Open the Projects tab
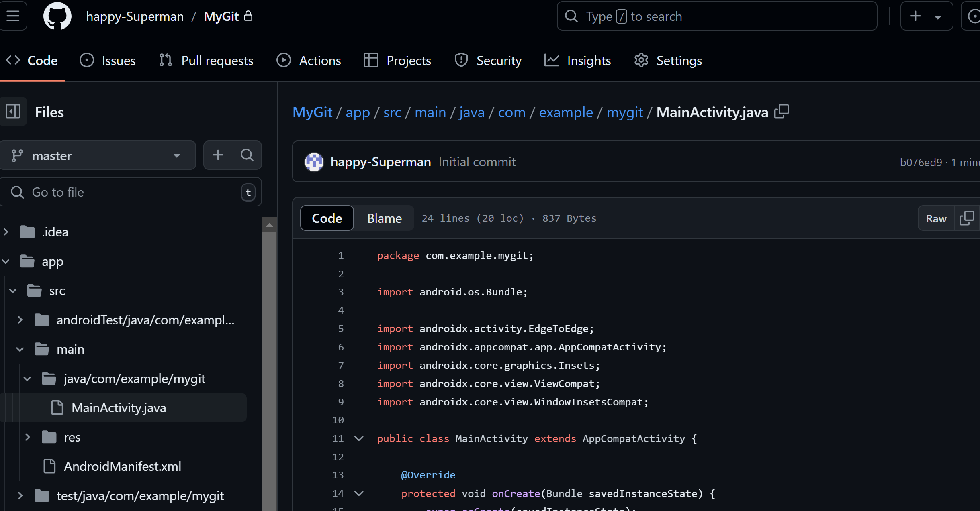This screenshot has width=980, height=511. tap(397, 60)
